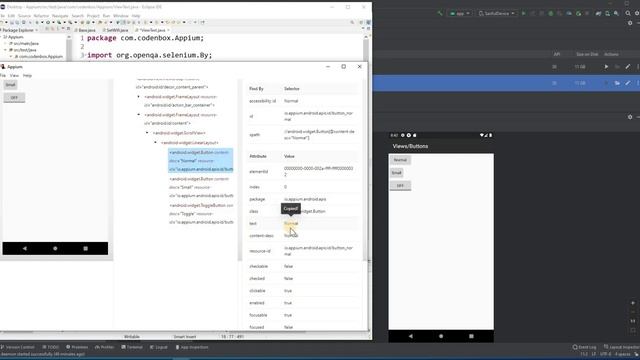The height and width of the screenshot is (360, 640).
Task: Switch to Base.java editor tab
Action: click(86, 30)
